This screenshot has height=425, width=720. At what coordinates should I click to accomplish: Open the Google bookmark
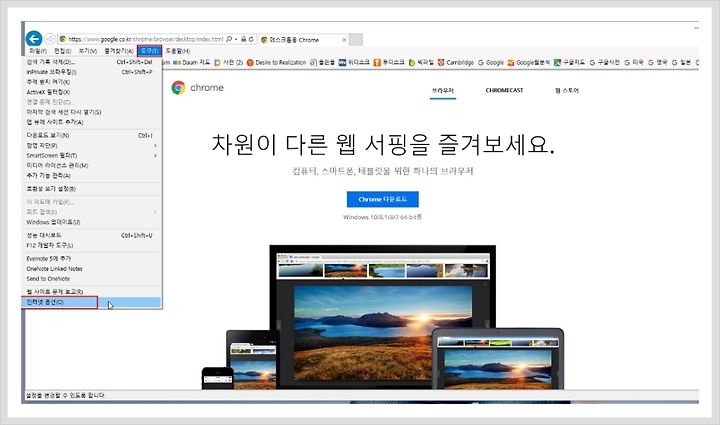(x=491, y=62)
